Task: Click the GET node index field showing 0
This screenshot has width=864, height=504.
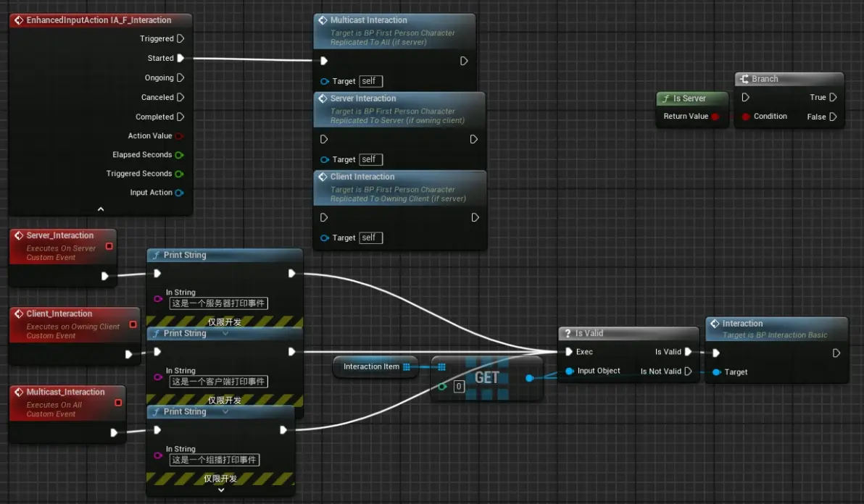Action: pos(458,387)
